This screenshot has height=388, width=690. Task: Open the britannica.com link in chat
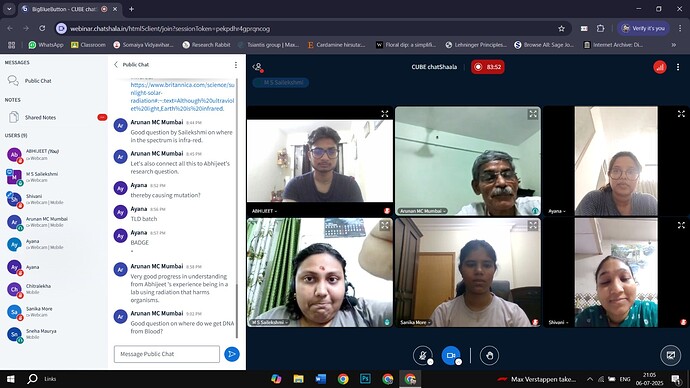183,96
